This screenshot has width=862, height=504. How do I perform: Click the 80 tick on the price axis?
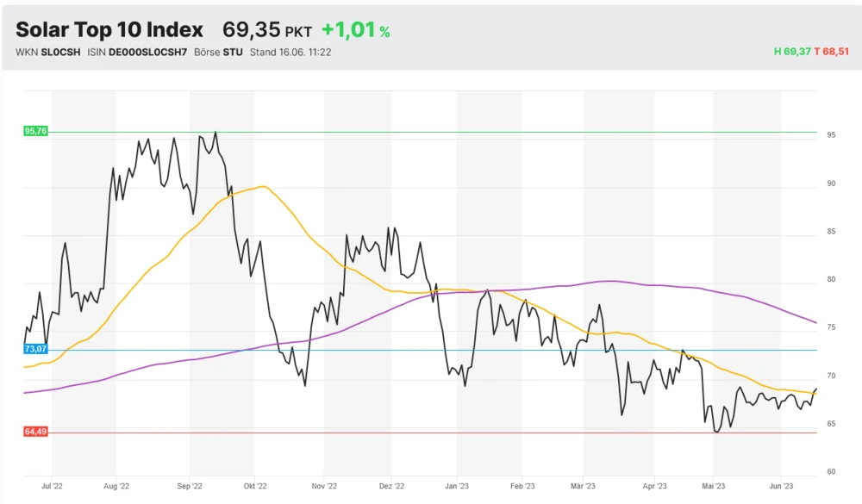(832, 279)
